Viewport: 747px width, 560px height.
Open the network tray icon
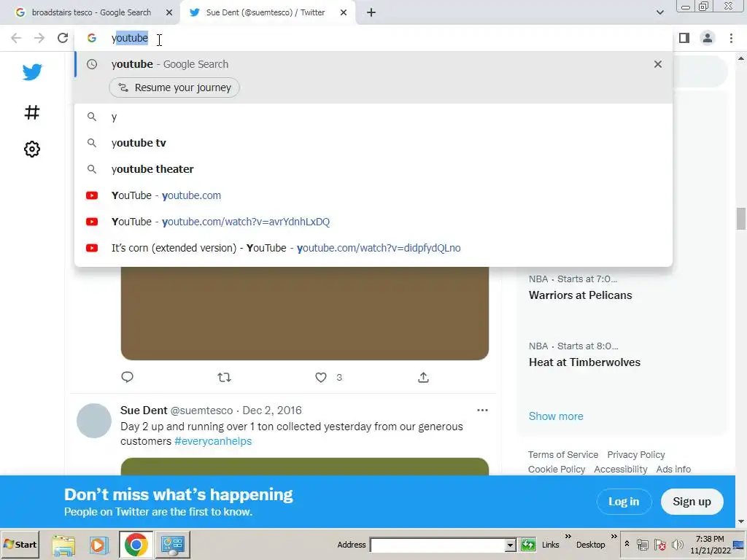pos(642,545)
